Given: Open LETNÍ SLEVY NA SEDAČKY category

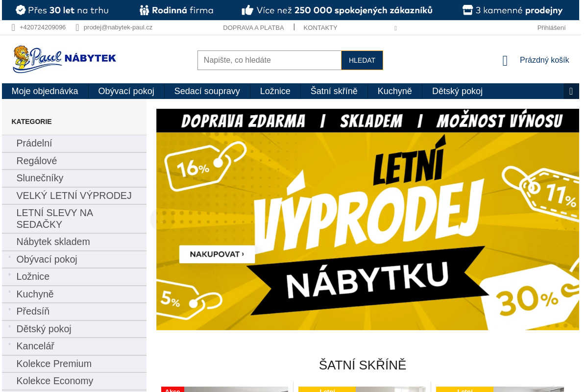Looking at the screenshot, I should 74,219.
